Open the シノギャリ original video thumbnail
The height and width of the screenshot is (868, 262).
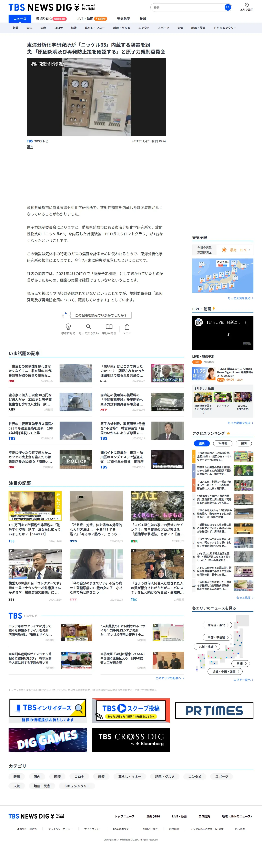point(223,397)
